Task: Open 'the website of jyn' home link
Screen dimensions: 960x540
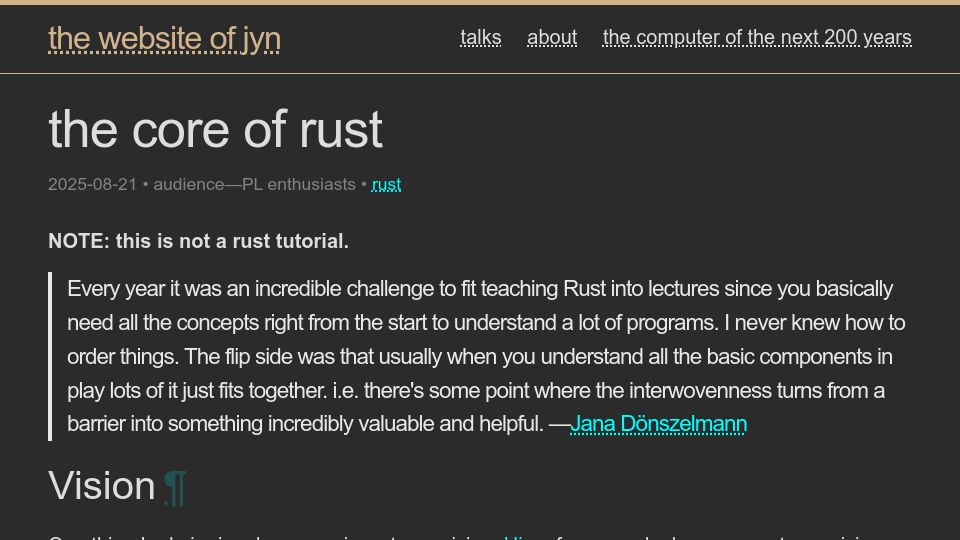Action: (x=164, y=39)
